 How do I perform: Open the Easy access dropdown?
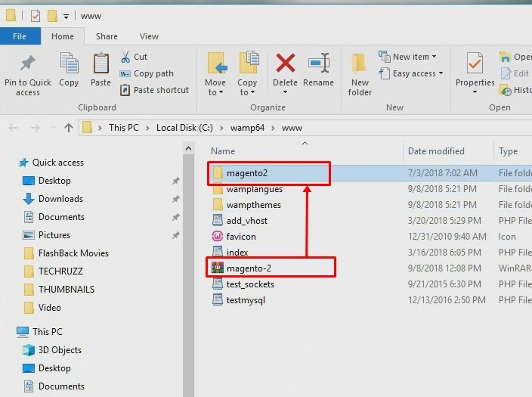[x=411, y=73]
